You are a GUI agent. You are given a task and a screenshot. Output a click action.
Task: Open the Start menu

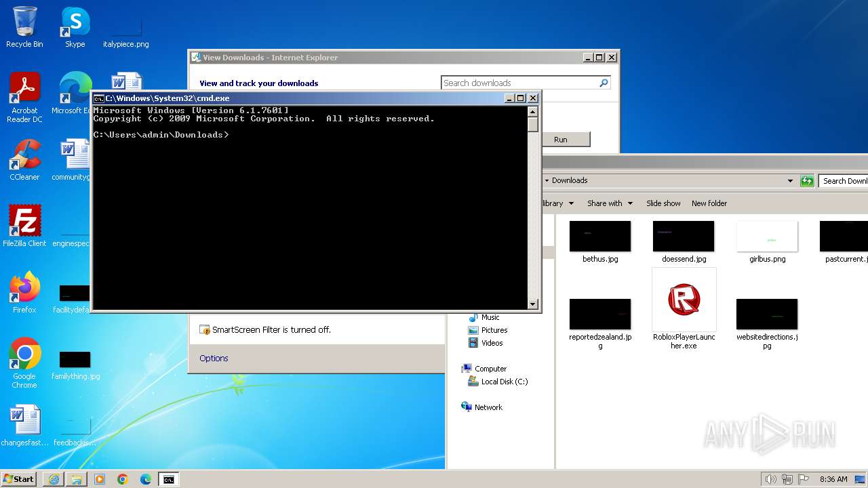click(x=18, y=479)
